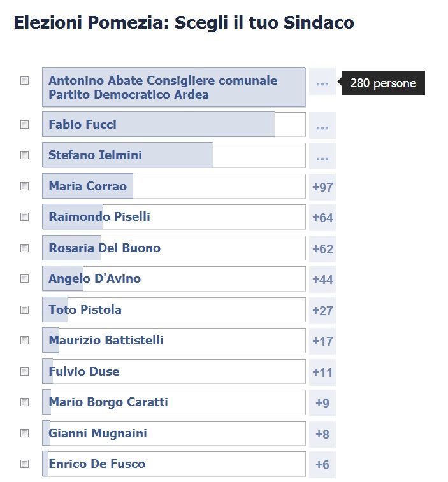
Task: Check the box for Antonino Abate
Action: click(x=25, y=80)
